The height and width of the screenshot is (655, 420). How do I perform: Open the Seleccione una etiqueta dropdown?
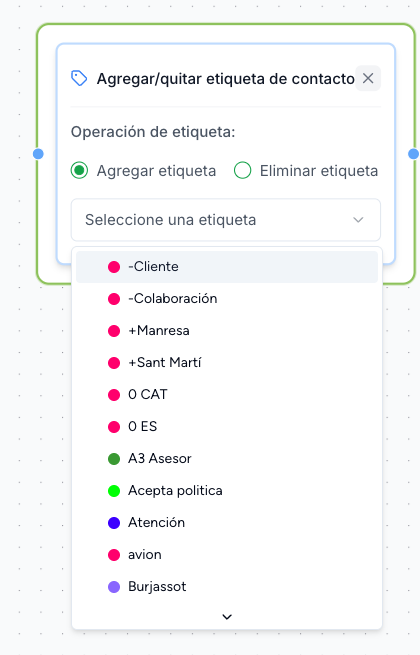(226, 220)
